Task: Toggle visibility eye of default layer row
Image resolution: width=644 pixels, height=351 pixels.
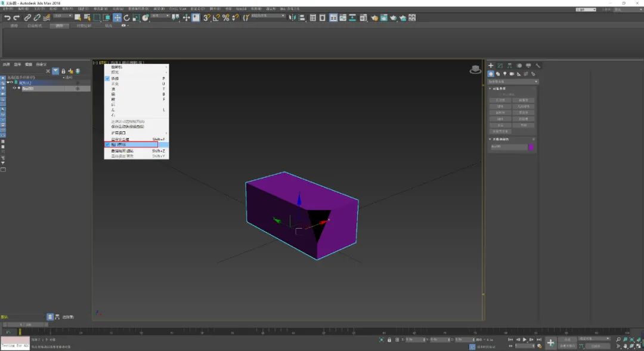Action: click(11, 82)
